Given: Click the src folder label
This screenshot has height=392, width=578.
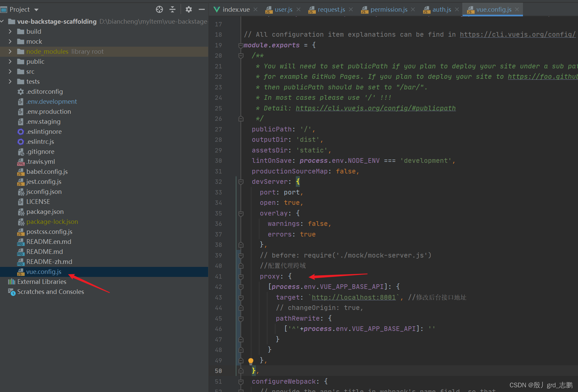Looking at the screenshot, I should click(x=30, y=71).
